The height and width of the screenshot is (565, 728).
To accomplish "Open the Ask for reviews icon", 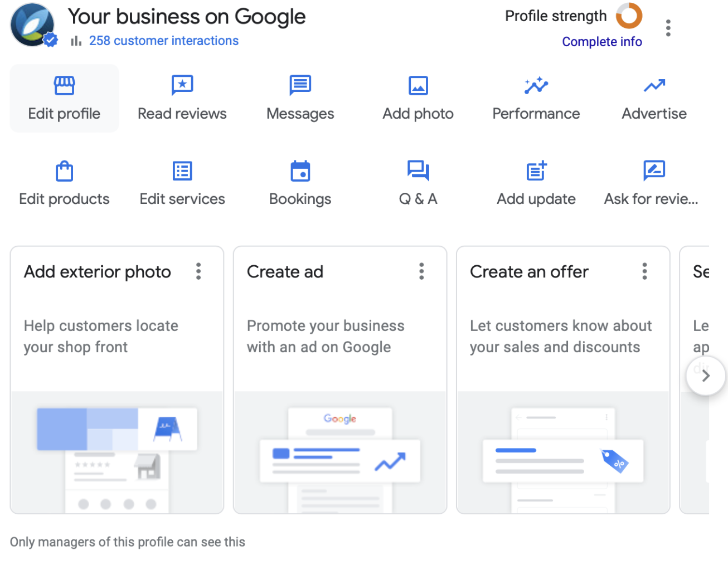I will point(654,171).
